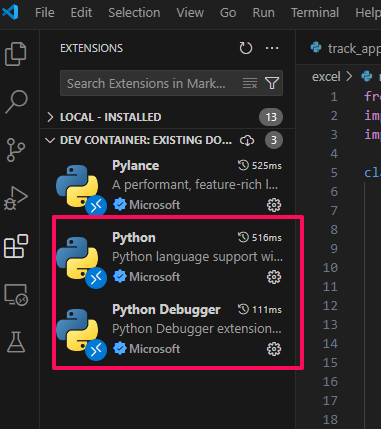This screenshot has width=381, height=429.
Task: Open the File menu
Action: click(x=45, y=13)
